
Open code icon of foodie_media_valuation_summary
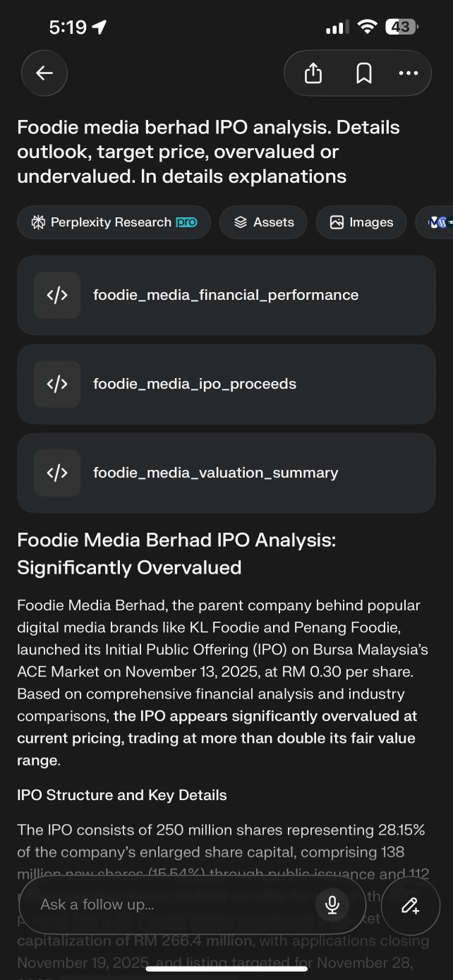[57, 473]
